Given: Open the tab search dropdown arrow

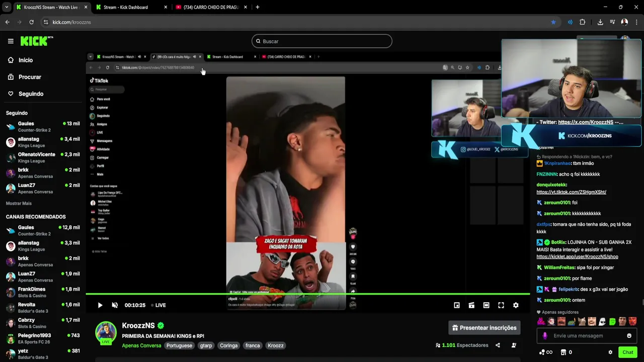Looking at the screenshot, I should (6, 7).
